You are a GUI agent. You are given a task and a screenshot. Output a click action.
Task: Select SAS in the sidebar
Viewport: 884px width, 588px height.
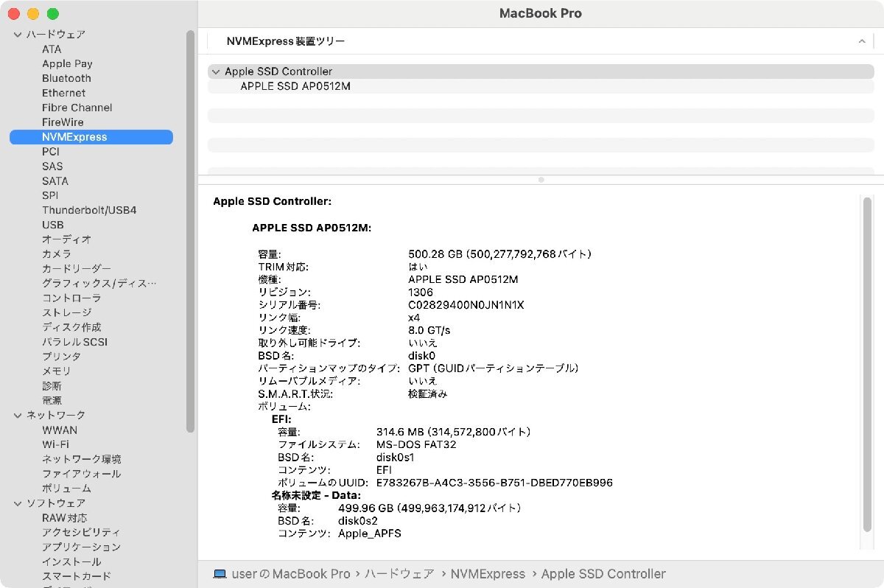pyautogui.click(x=52, y=166)
